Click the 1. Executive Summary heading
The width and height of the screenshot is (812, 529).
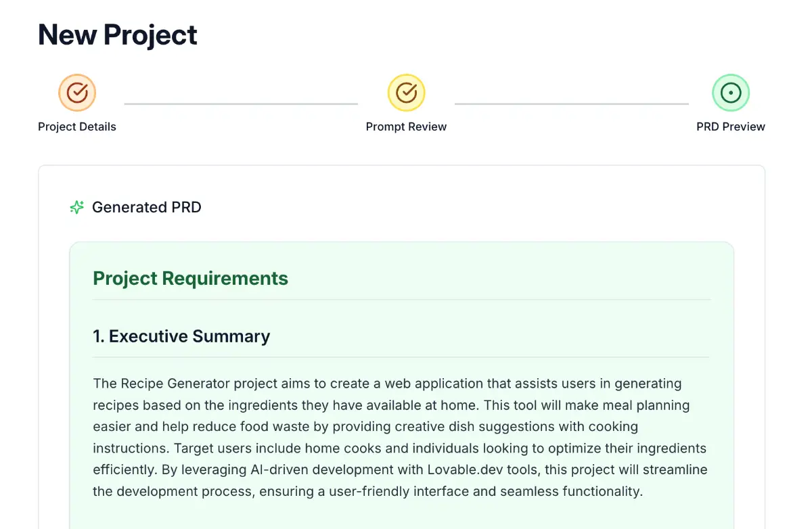pos(181,336)
